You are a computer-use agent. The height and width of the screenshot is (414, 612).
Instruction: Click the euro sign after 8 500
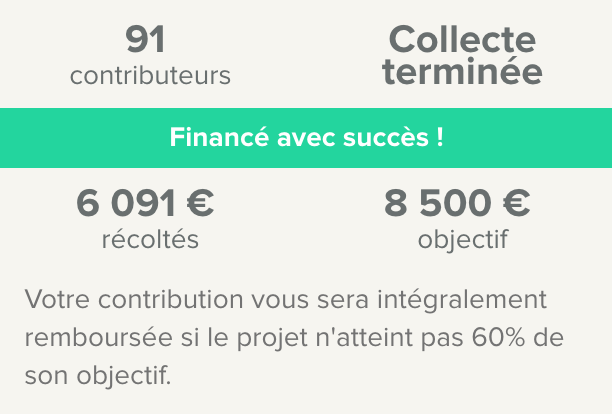click(x=516, y=203)
